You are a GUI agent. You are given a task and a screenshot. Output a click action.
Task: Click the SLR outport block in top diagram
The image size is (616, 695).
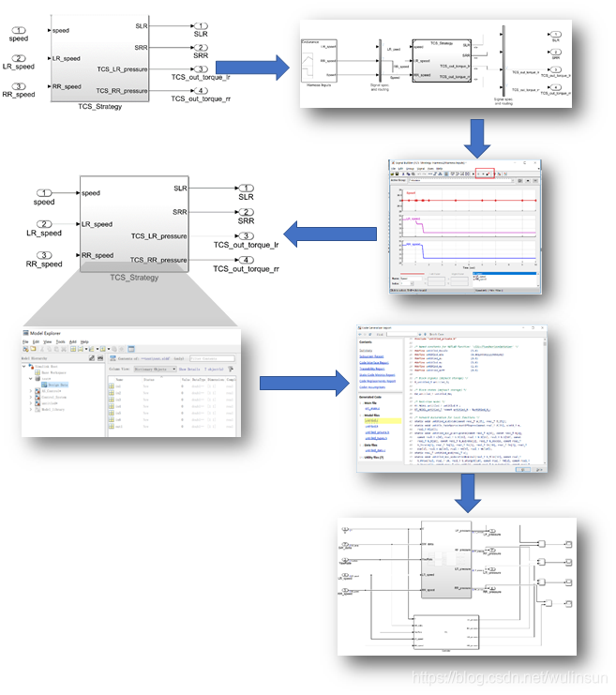201,26
